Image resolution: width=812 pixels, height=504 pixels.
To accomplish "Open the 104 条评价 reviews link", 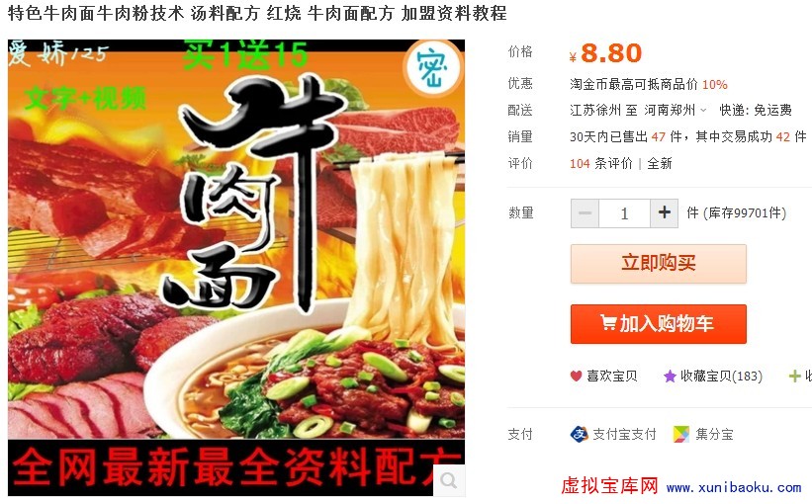I will point(601,163).
